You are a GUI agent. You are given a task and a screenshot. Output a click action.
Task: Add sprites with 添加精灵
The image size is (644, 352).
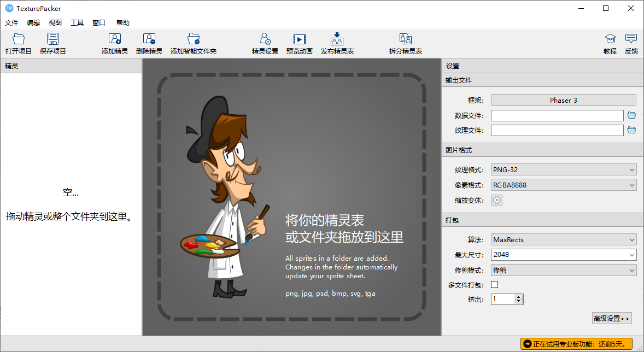115,44
